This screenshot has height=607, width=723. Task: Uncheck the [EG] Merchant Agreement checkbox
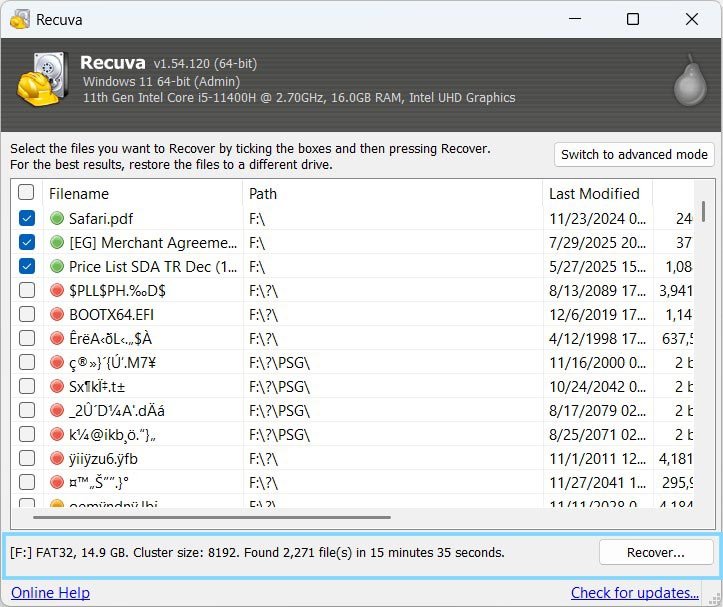pyautogui.click(x=27, y=242)
